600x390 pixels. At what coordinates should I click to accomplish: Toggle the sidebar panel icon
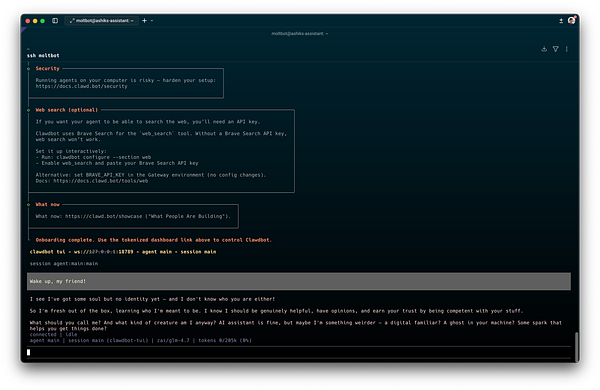point(55,21)
